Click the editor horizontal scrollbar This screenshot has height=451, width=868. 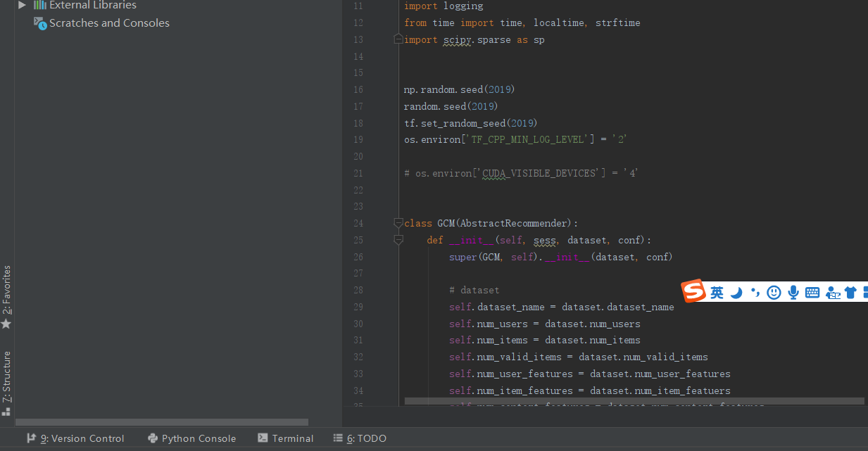634,401
